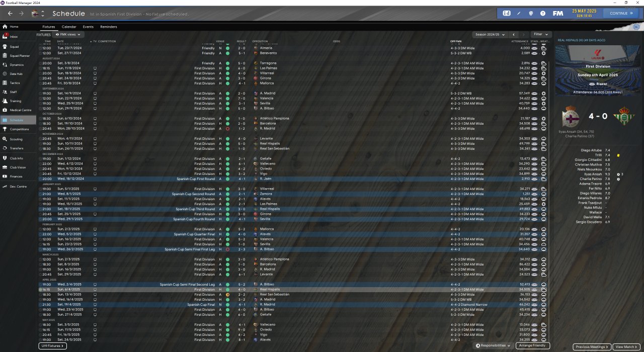644x352 pixels.
Task: Select Schedule in the sidebar
Action: (x=18, y=120)
